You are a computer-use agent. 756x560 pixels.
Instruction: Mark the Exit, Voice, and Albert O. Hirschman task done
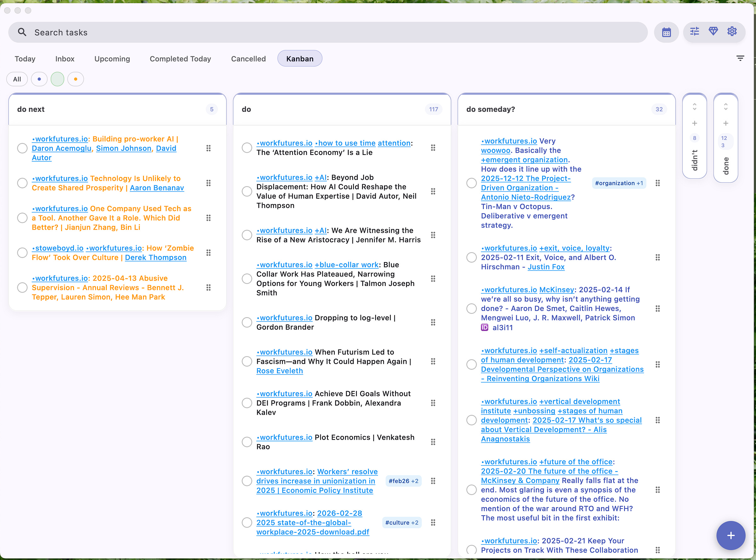471,257
